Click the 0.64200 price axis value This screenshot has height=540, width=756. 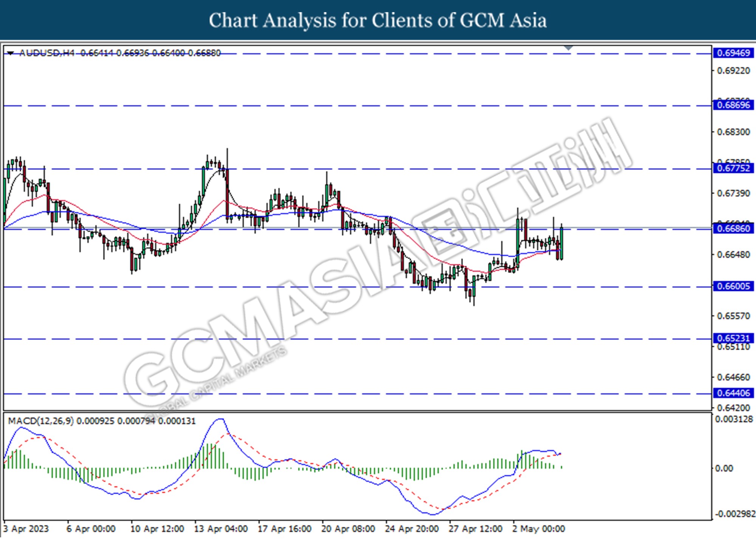733,408
